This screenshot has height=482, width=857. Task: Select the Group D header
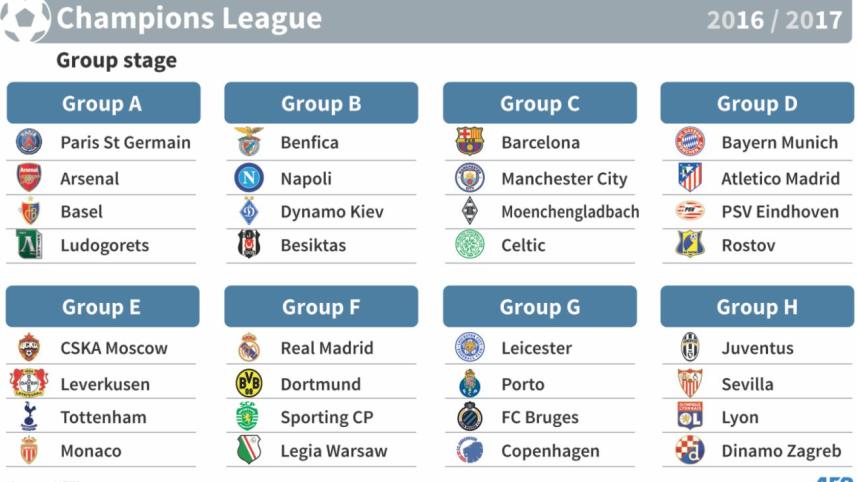(757, 103)
